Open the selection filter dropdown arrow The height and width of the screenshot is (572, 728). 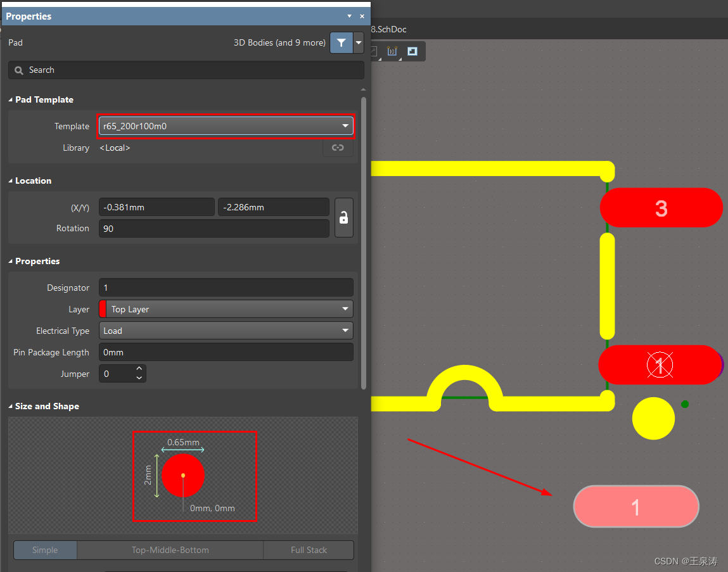[x=359, y=42]
